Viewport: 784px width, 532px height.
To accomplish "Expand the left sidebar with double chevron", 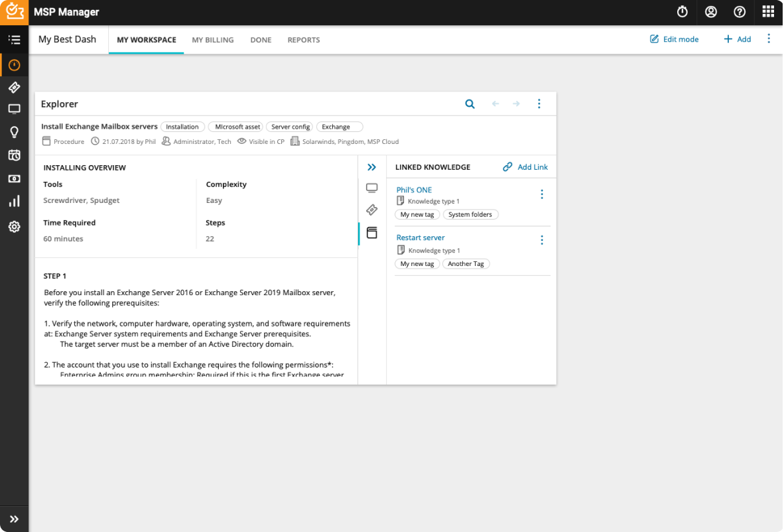I will click(14, 519).
